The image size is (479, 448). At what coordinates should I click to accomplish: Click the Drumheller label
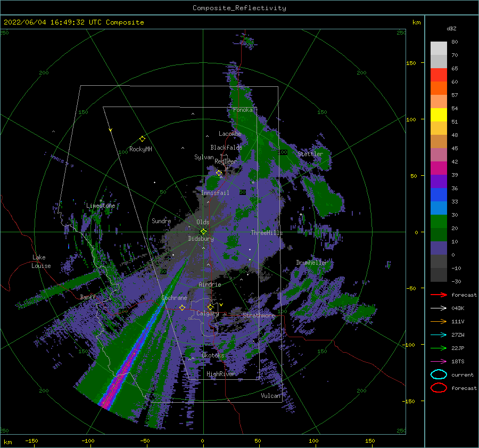[312, 263]
